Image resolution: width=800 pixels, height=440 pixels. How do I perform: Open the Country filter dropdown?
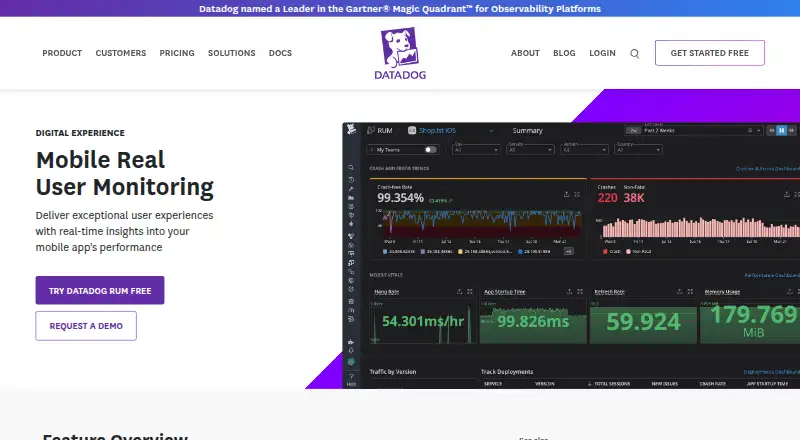(638, 150)
